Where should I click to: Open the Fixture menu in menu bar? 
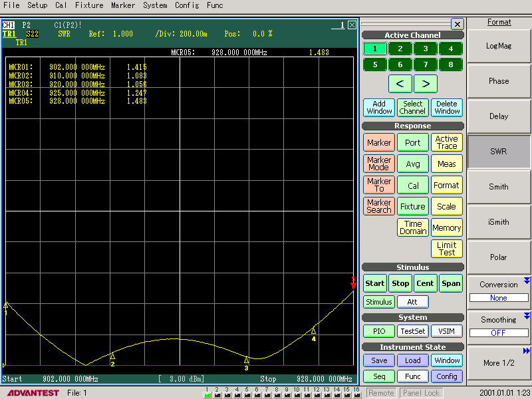88,5
